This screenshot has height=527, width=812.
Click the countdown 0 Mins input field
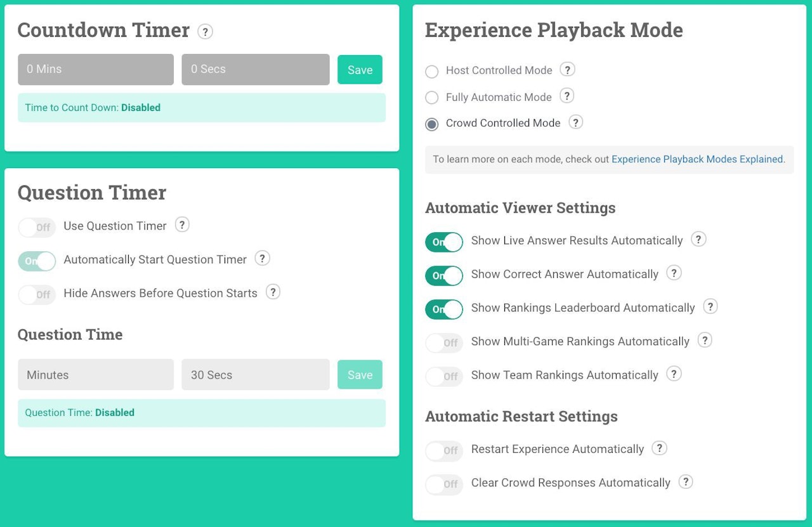96,70
